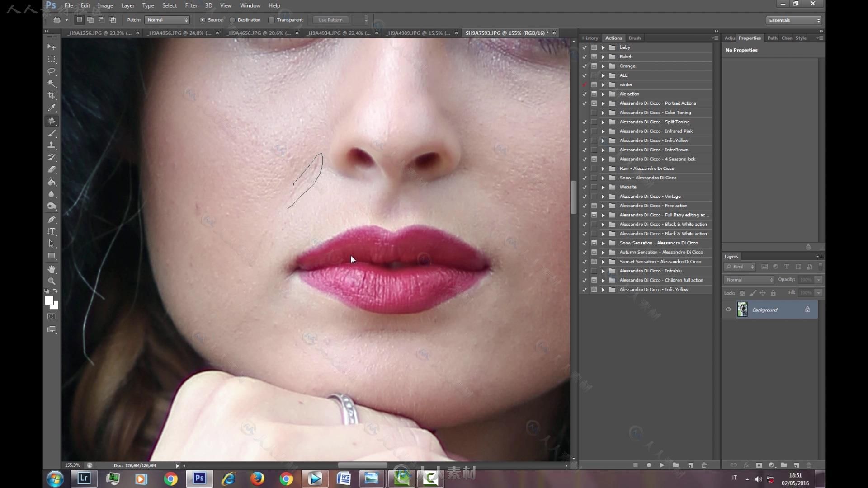Select the Blur tool
The image size is (868, 488).
52,194
